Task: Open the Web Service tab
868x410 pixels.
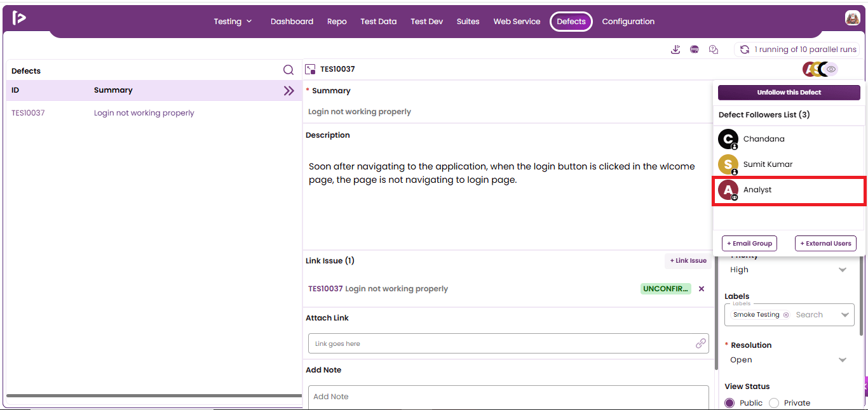Action: click(517, 22)
